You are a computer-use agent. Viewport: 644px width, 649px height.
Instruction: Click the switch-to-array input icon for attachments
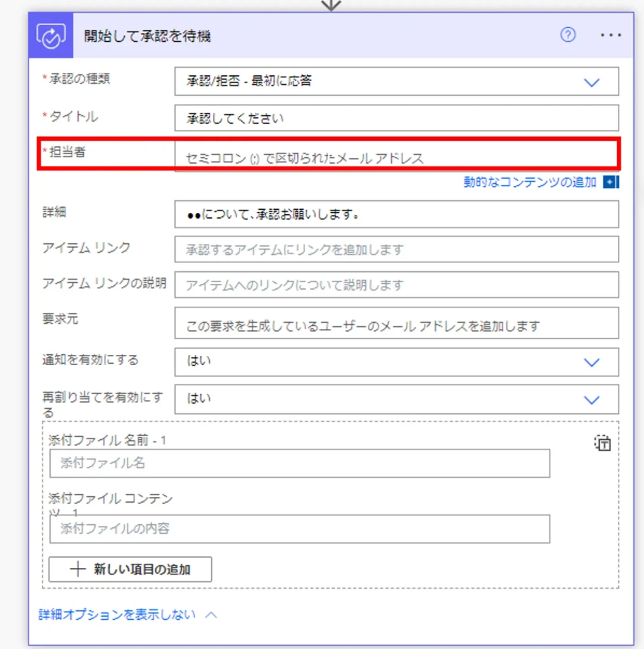click(602, 443)
